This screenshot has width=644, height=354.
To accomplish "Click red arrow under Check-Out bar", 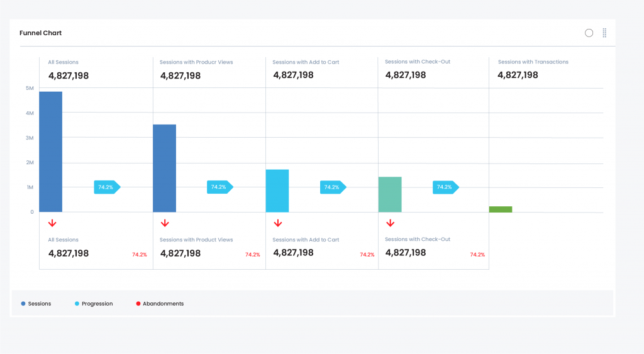I will click(x=390, y=223).
